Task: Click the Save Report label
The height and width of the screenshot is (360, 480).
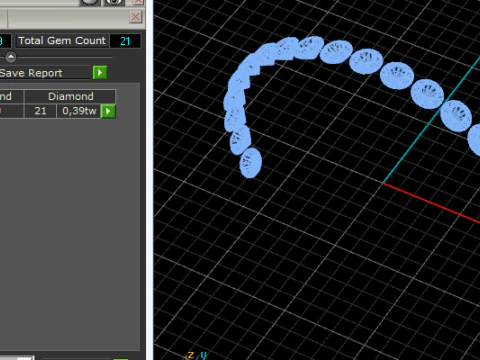Action: click(31, 73)
